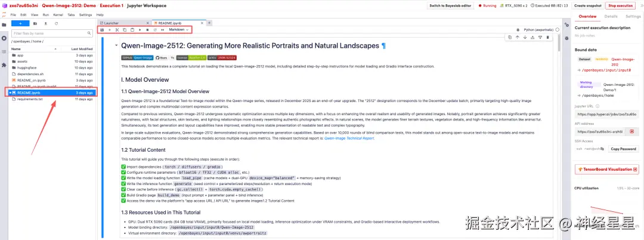Open the Running Kernels sidebar tab

tap(4, 38)
